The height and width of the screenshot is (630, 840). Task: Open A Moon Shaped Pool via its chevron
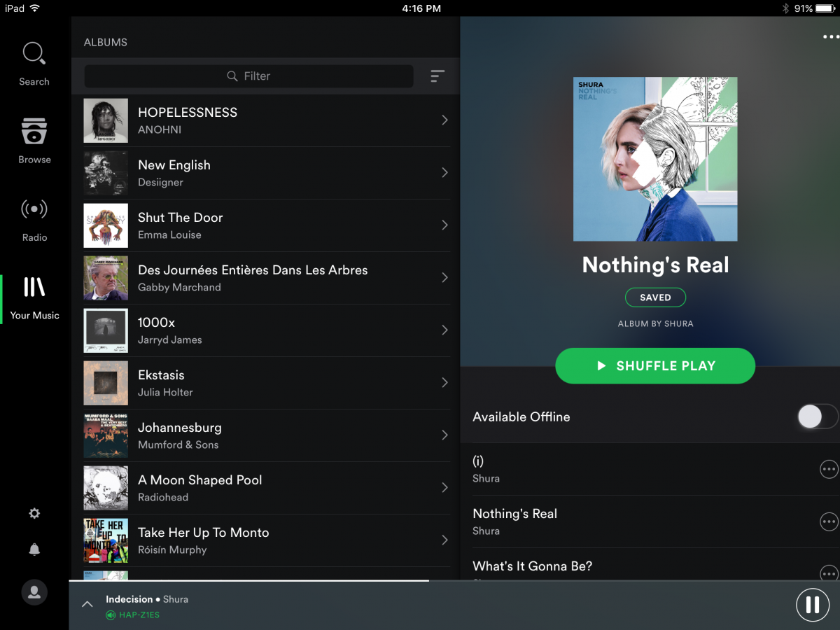click(x=444, y=488)
